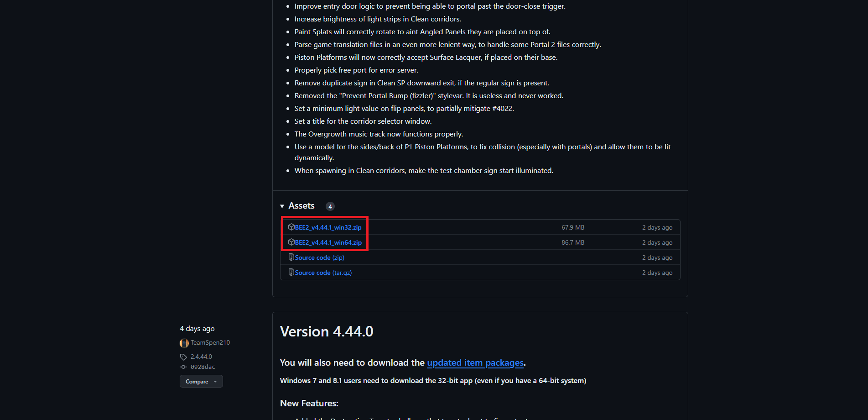This screenshot has height=420, width=868.
Task: Download BEE2_v4.44.1_win64.zip
Action: 328,242
